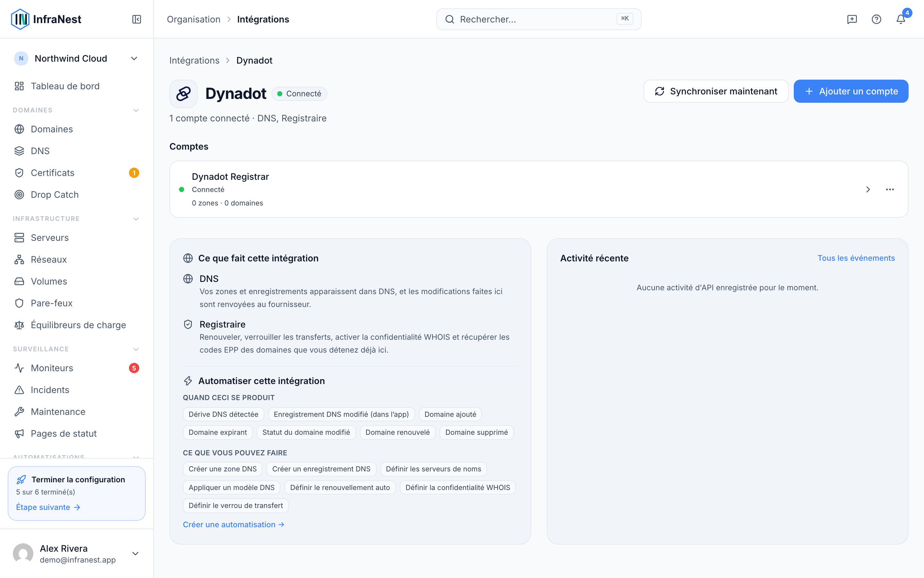Click Définir les serveurs de noms chip
The height and width of the screenshot is (578, 924).
[x=433, y=469]
